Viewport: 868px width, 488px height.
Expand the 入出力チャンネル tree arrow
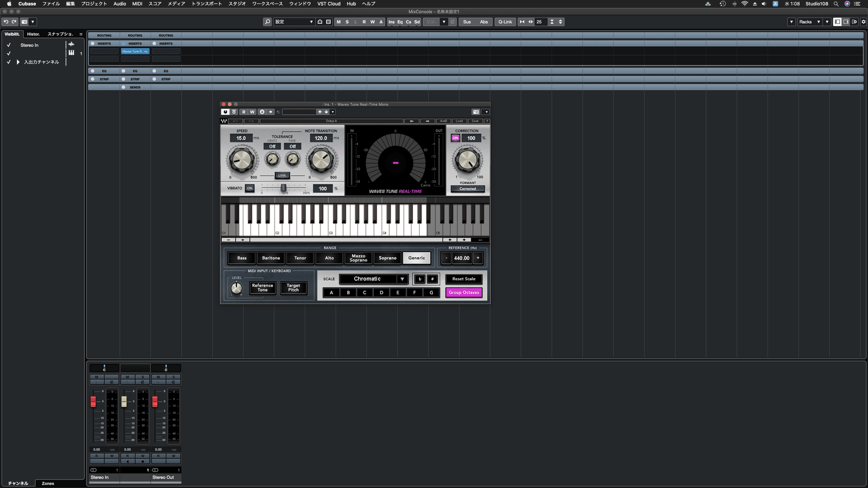[18, 62]
